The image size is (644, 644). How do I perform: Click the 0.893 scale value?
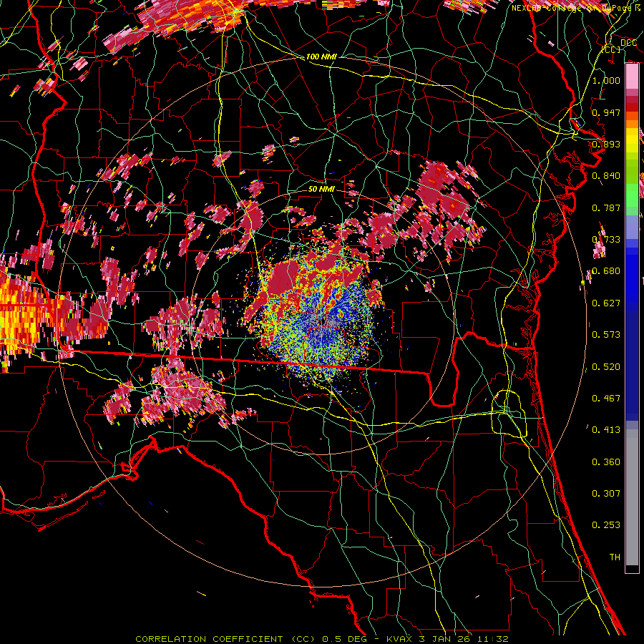606,144
